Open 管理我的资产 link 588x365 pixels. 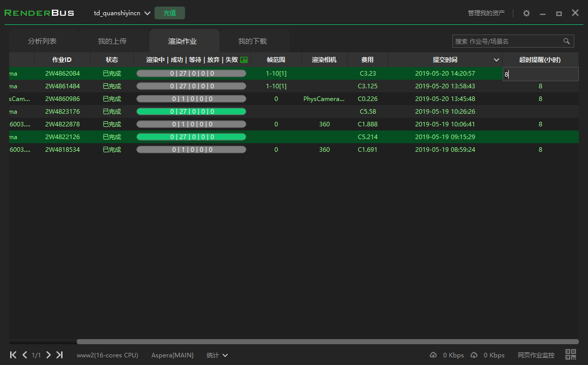pyautogui.click(x=486, y=13)
